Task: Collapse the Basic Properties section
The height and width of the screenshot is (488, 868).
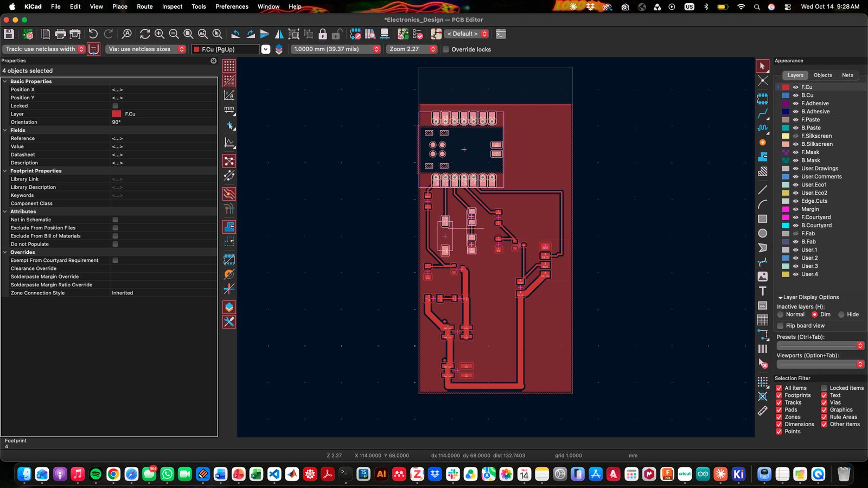Action: coord(5,81)
